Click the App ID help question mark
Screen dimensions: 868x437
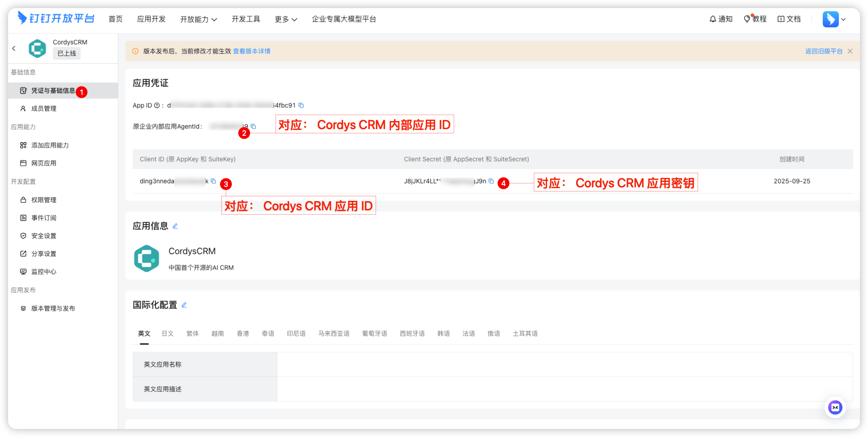coord(157,105)
